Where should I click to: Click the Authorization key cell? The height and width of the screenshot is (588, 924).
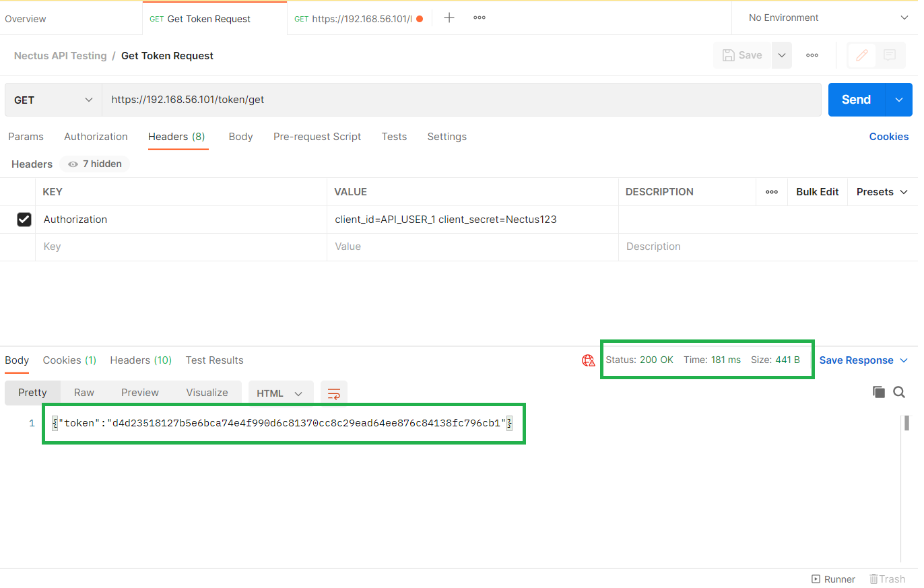pos(181,220)
